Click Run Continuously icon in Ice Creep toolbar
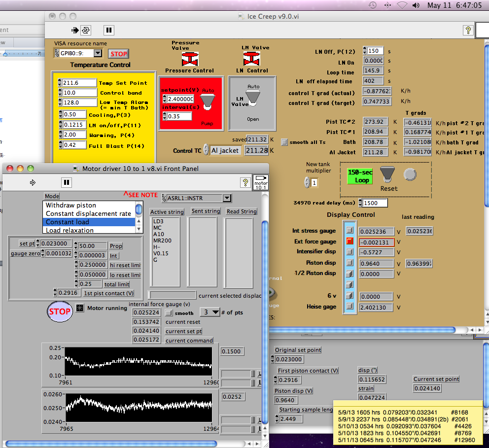The width and height of the screenshot is (489, 448). click(x=86, y=30)
